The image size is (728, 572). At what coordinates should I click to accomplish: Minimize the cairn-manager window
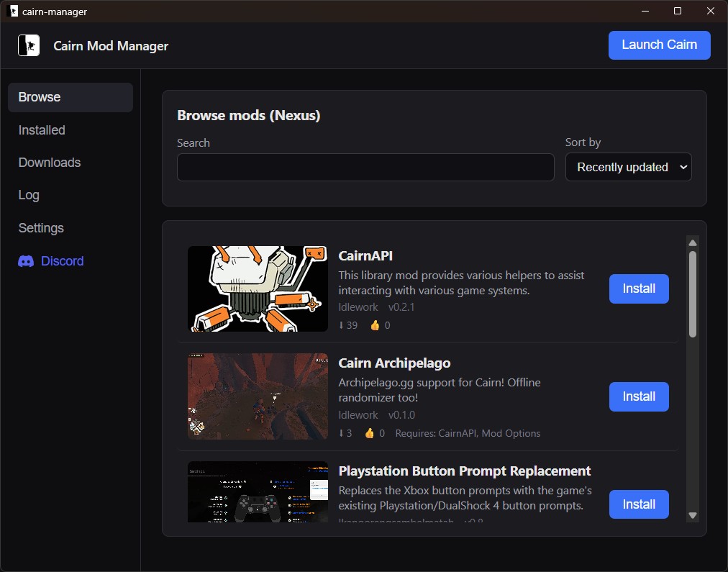tap(645, 11)
